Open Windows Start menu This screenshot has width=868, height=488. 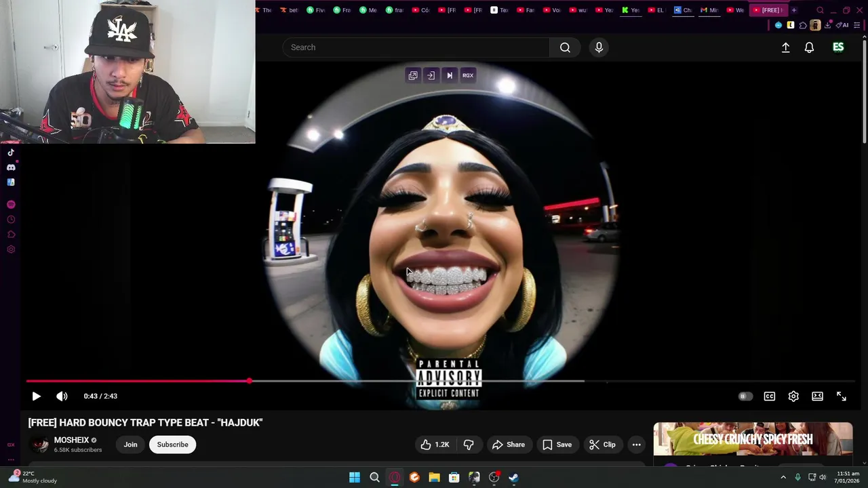coord(355,477)
